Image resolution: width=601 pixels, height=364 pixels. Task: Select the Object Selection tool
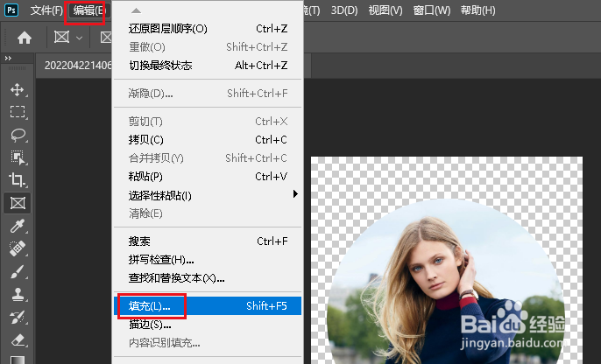pyautogui.click(x=18, y=157)
